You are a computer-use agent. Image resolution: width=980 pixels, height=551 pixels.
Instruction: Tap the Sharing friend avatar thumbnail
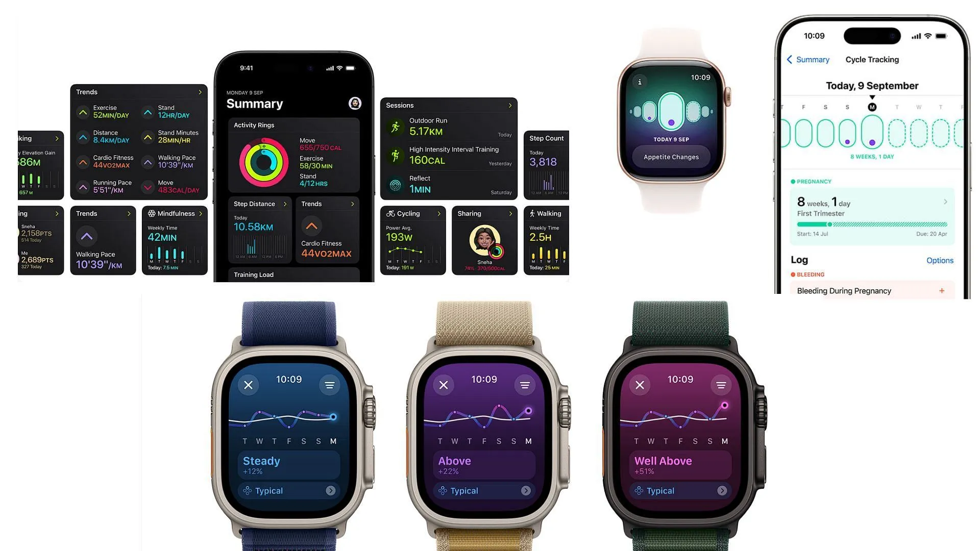coord(483,241)
